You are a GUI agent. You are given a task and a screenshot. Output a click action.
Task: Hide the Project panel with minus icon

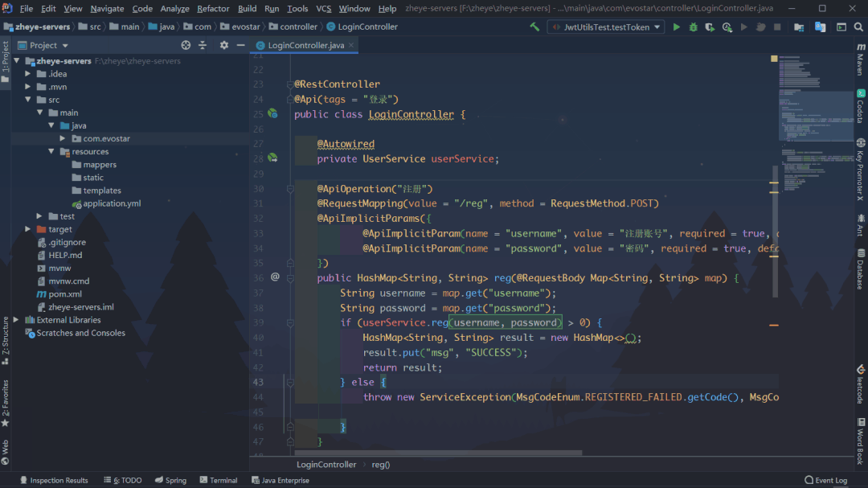click(x=240, y=45)
